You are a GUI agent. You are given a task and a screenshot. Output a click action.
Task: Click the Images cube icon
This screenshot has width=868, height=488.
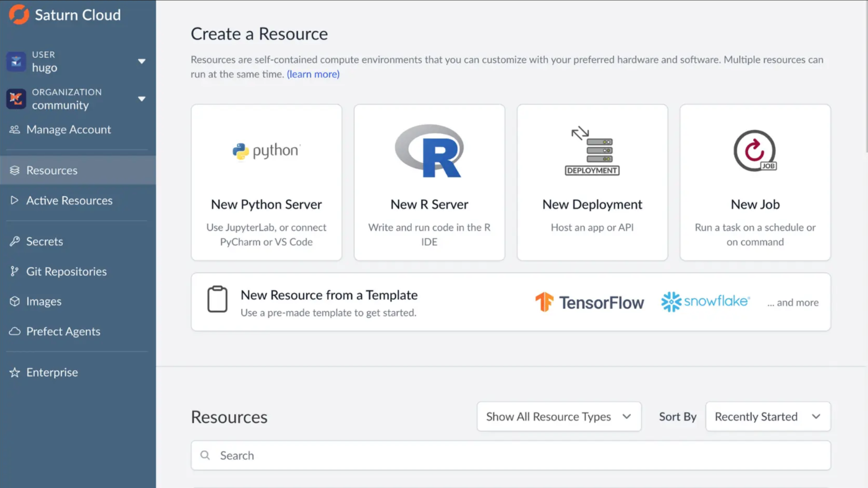click(x=15, y=301)
